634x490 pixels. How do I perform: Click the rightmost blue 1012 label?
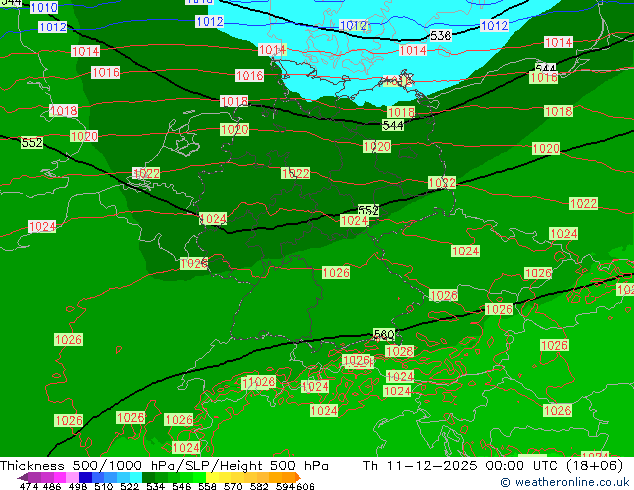click(494, 25)
